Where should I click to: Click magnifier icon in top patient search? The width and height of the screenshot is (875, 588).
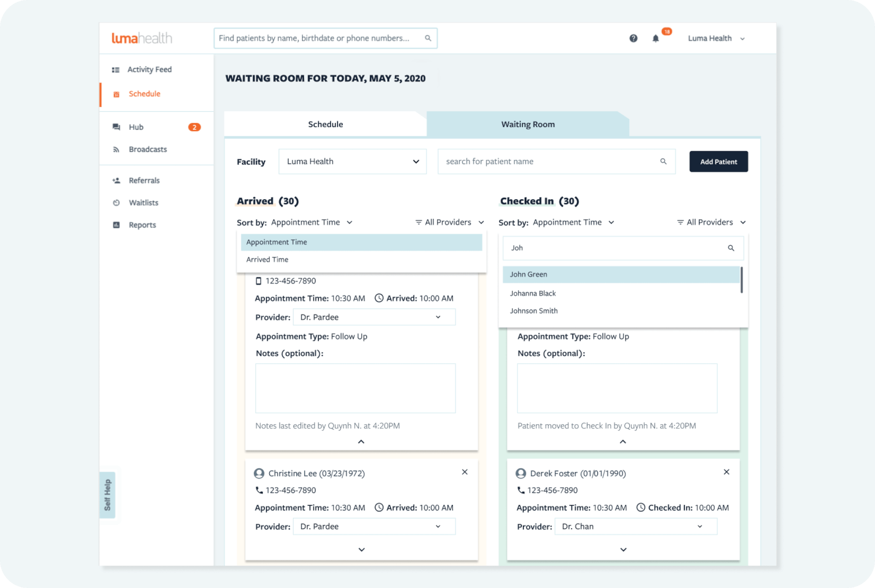pos(428,38)
